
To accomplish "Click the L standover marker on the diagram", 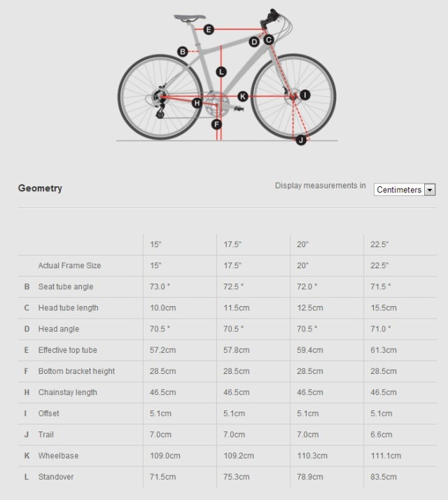I will tap(221, 71).
